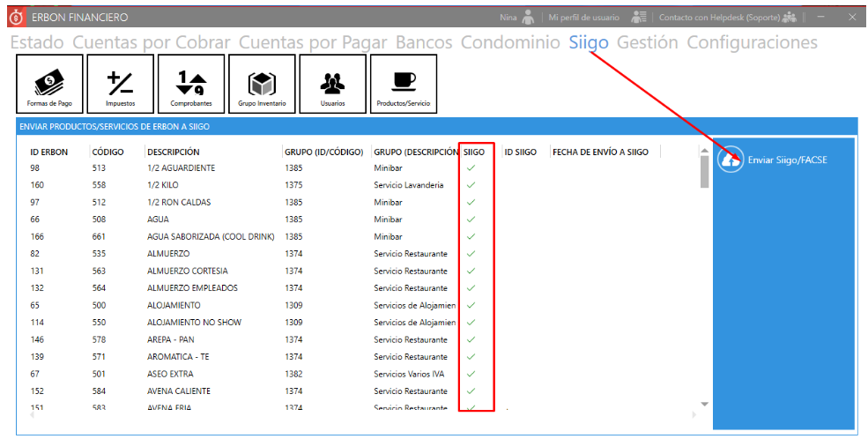Open the Cuentas por Cobrar tab
Screen dimensions: 868x439
(151, 42)
